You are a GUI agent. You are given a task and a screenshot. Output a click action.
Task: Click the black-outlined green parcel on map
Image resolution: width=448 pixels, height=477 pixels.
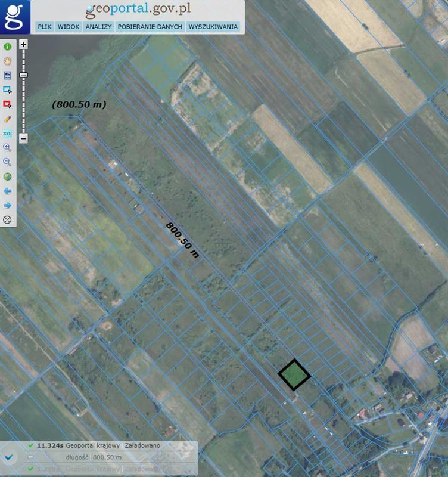click(294, 375)
